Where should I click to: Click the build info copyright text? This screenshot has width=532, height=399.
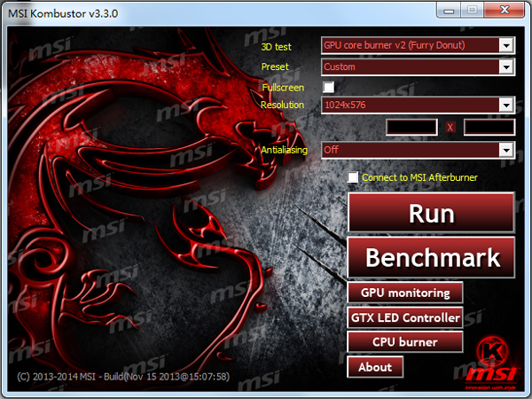[123, 377]
